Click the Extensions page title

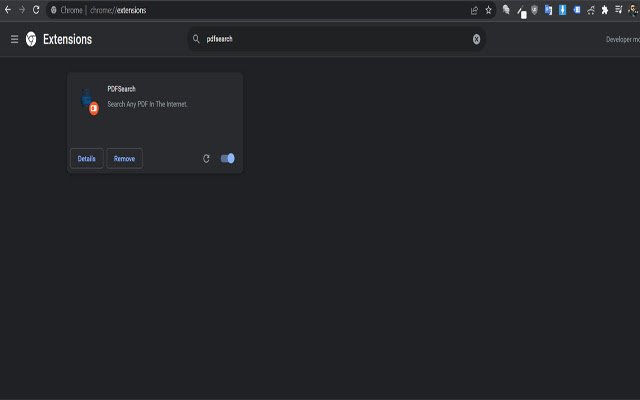pos(67,39)
